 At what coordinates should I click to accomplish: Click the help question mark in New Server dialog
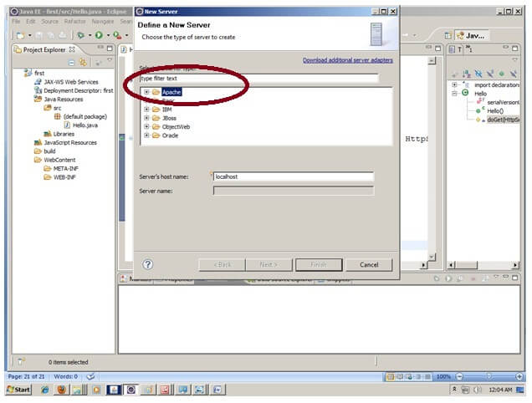[x=148, y=264]
